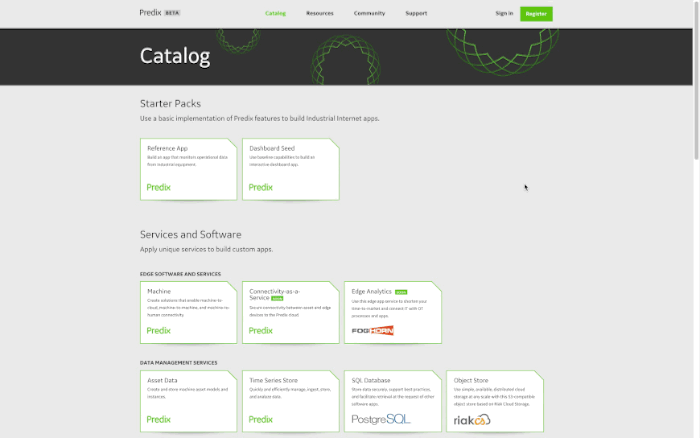Open the Reference App card
700x438 pixels.
[188, 169]
